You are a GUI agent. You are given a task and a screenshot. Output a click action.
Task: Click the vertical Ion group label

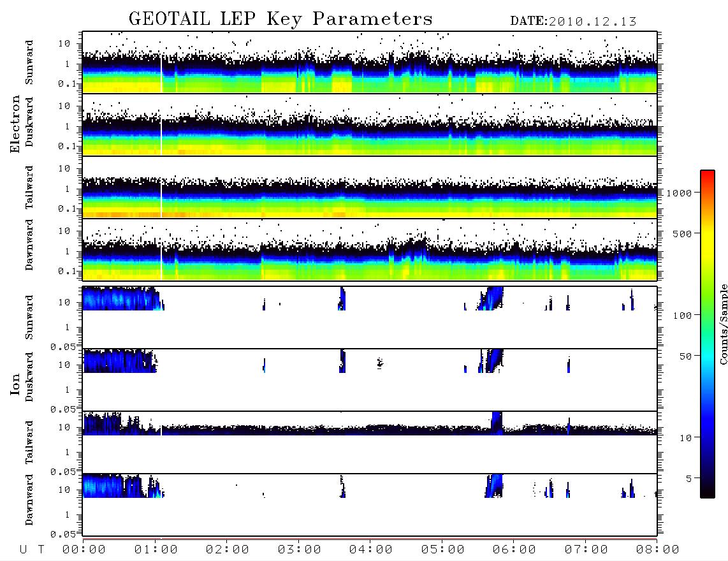click(x=15, y=384)
